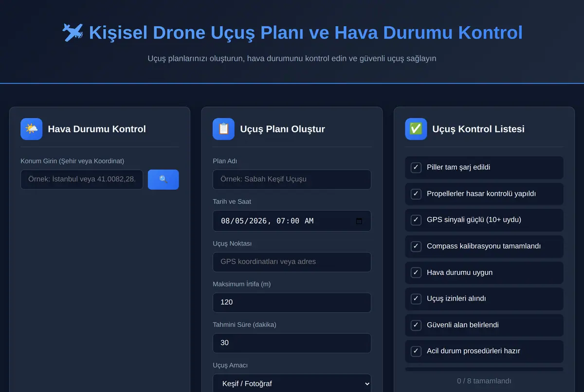Click the "Tarih ve Saat" label
Screen dimensions: 584x392
click(232, 201)
